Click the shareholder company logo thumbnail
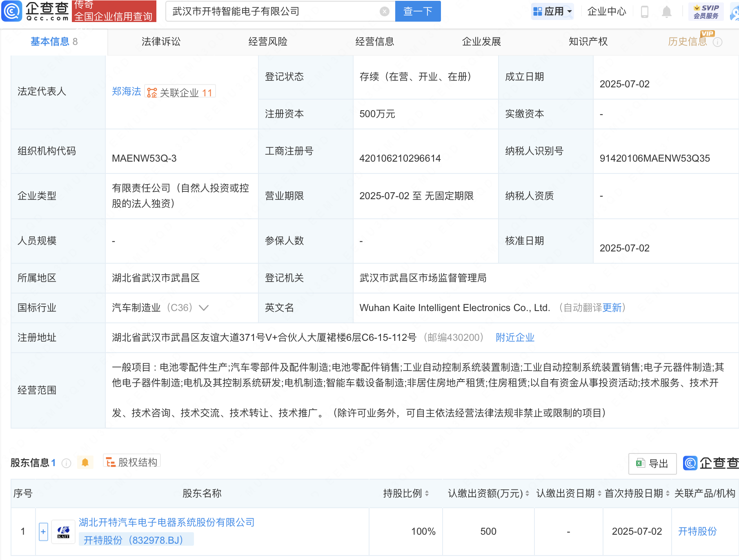Viewport: 739px width, 560px height. click(x=63, y=531)
